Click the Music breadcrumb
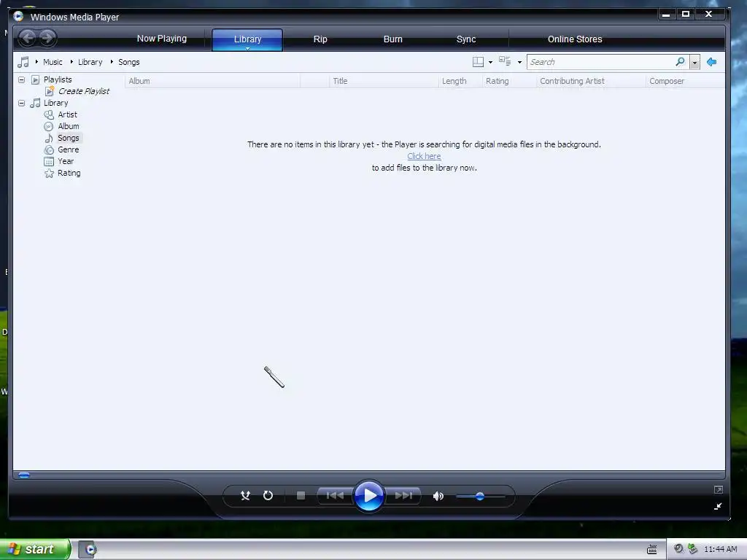747x560 pixels. click(x=53, y=62)
